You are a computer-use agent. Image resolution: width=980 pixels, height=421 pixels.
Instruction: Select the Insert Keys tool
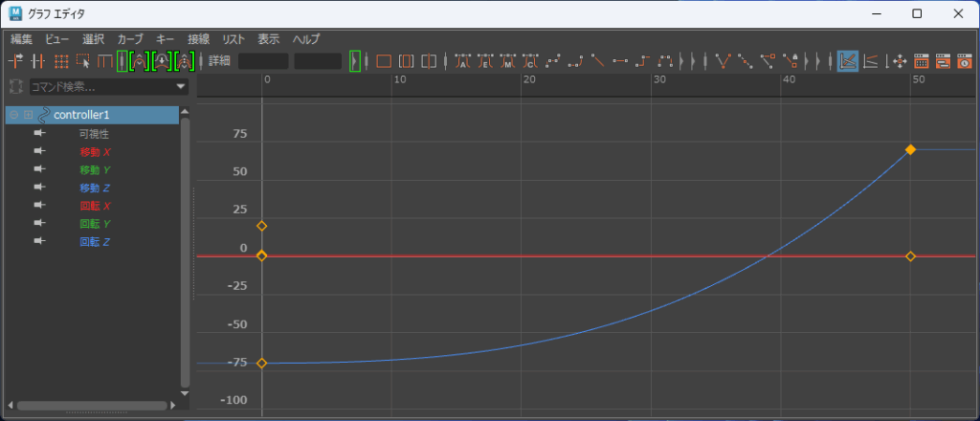(x=38, y=60)
